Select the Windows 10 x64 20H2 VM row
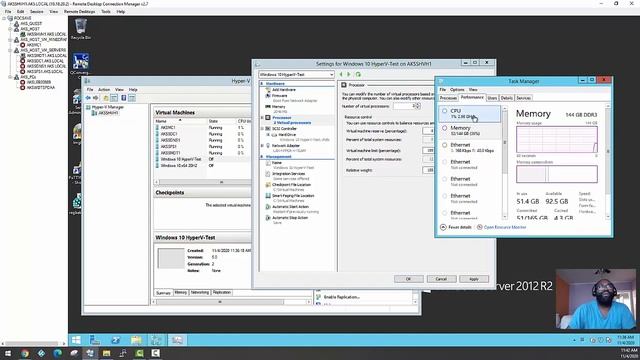This screenshot has width=640, height=360. point(202,166)
